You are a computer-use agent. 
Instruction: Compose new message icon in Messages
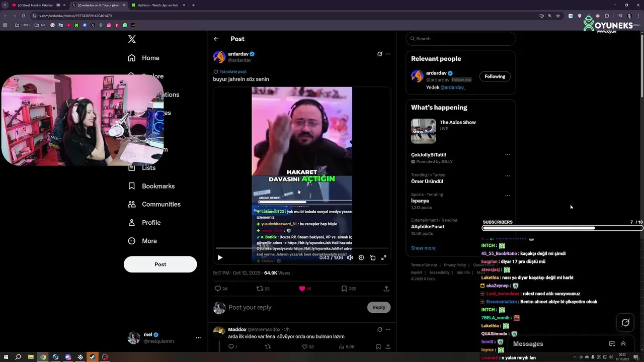(x=612, y=344)
